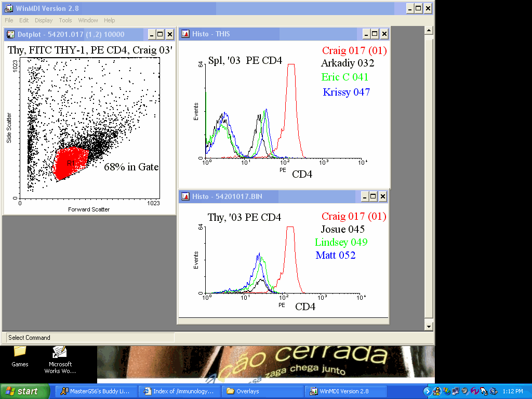Open the File menu
The height and width of the screenshot is (399, 532).
pos(9,20)
